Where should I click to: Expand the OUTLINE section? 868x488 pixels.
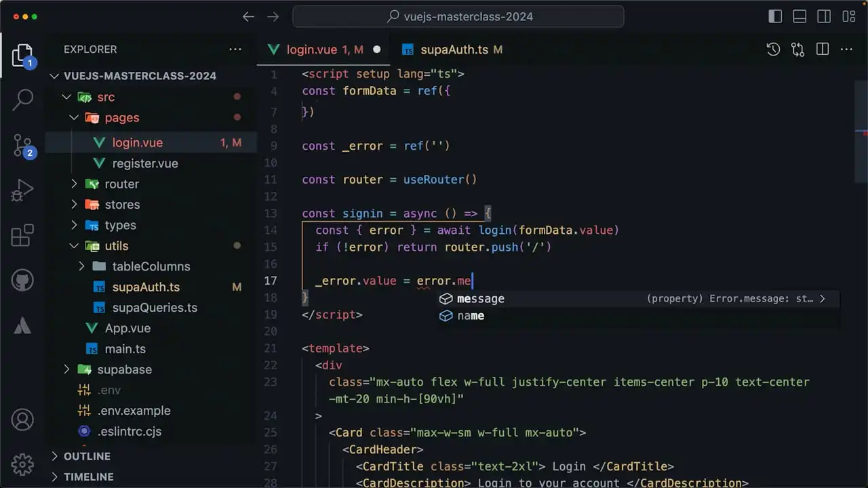[56, 457]
